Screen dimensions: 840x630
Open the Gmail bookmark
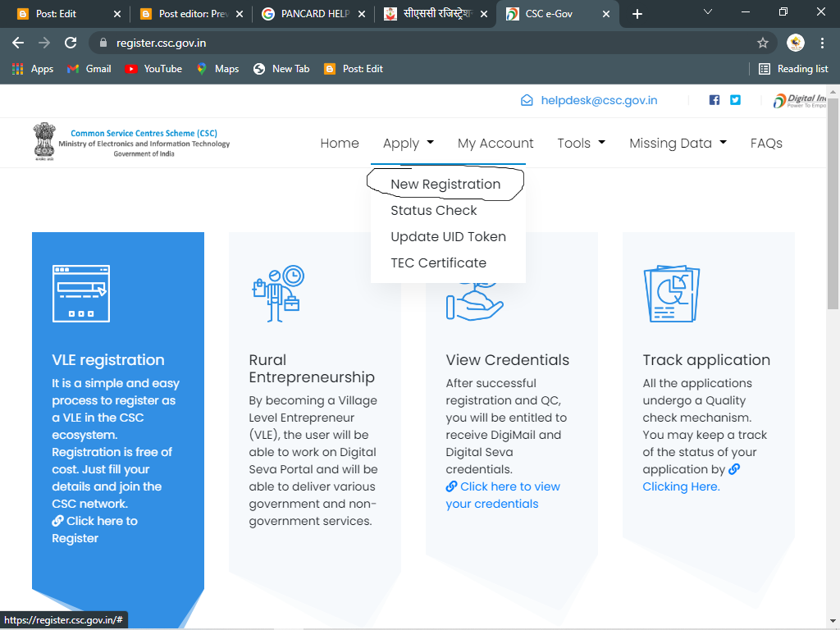point(89,69)
